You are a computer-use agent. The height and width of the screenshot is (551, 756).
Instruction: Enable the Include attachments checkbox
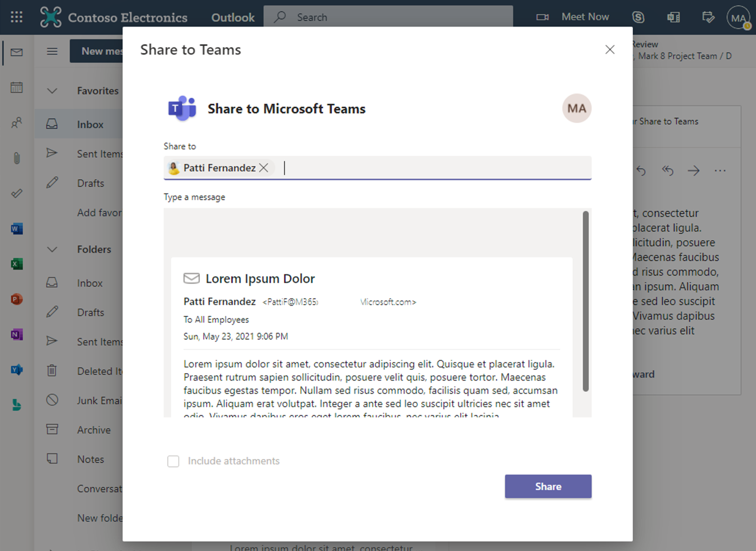pos(173,461)
